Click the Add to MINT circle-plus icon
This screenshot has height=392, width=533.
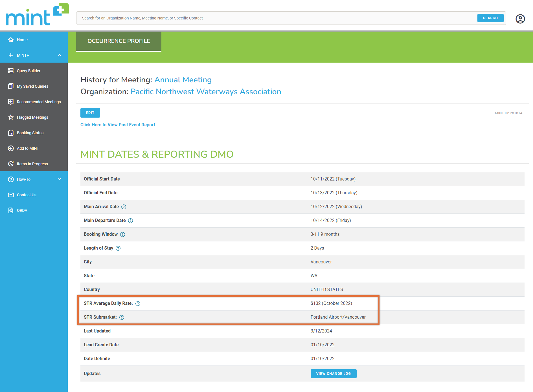11,148
